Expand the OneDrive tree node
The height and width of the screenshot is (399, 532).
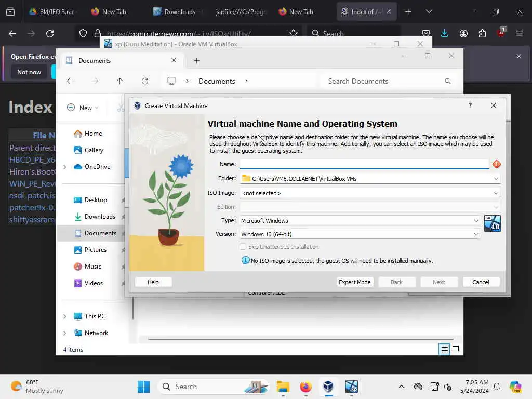tap(65, 167)
